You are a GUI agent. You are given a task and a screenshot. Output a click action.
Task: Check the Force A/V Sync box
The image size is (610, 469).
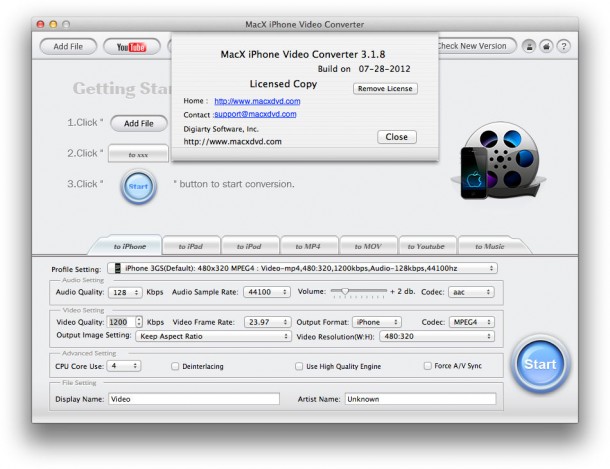coord(428,367)
